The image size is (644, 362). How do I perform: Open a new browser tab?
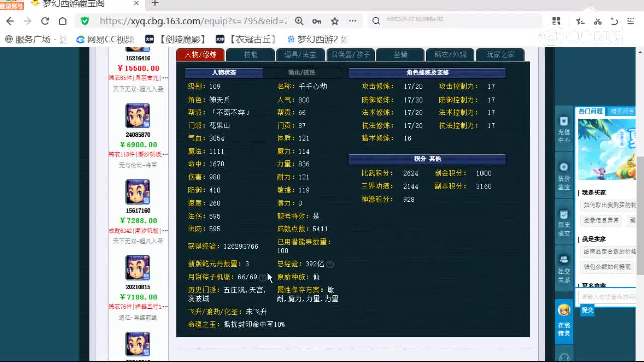click(x=155, y=4)
